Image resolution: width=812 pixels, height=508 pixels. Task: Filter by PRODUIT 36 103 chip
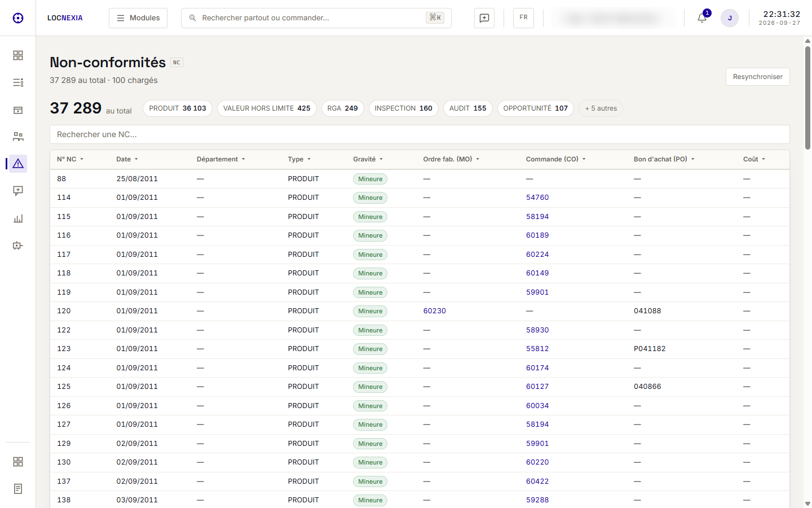coord(178,108)
